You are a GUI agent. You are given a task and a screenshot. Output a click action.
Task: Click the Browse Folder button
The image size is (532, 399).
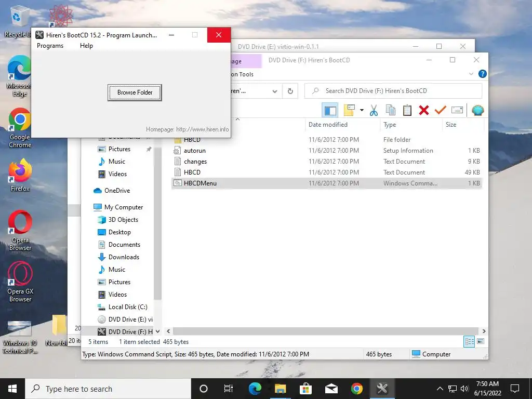tap(135, 92)
